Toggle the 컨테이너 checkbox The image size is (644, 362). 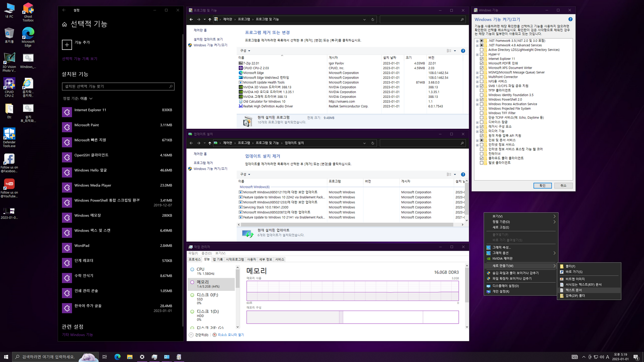(481, 154)
